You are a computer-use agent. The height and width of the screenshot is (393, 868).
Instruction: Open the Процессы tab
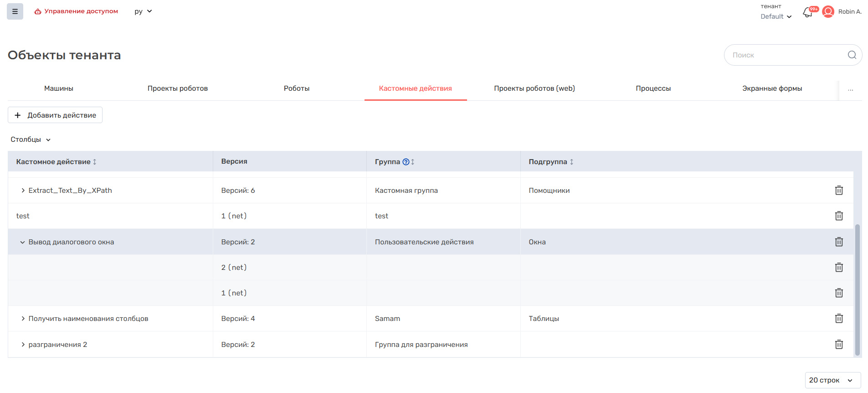point(653,88)
